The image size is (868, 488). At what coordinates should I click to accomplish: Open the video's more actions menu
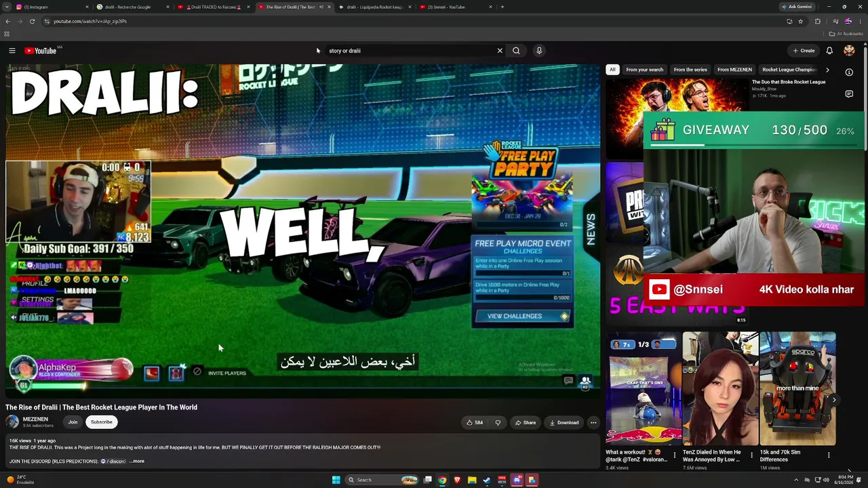pos(593,422)
